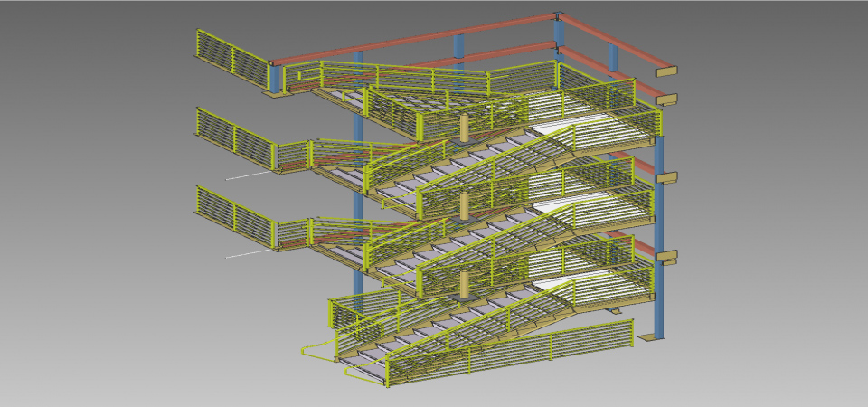Select the lower white leader line at left
Screen dimensions: 868x407
click(246, 254)
